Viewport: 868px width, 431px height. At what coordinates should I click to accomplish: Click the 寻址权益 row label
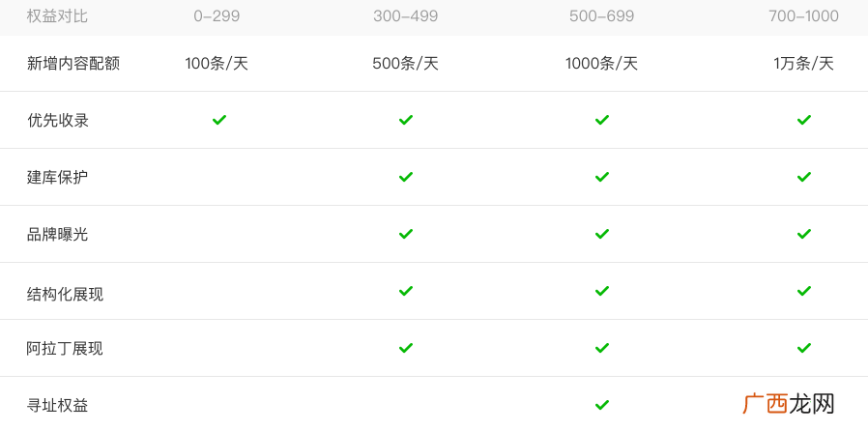coord(58,406)
